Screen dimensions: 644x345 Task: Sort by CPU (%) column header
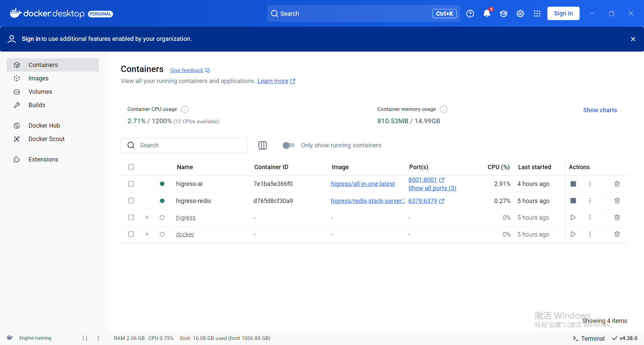498,167
